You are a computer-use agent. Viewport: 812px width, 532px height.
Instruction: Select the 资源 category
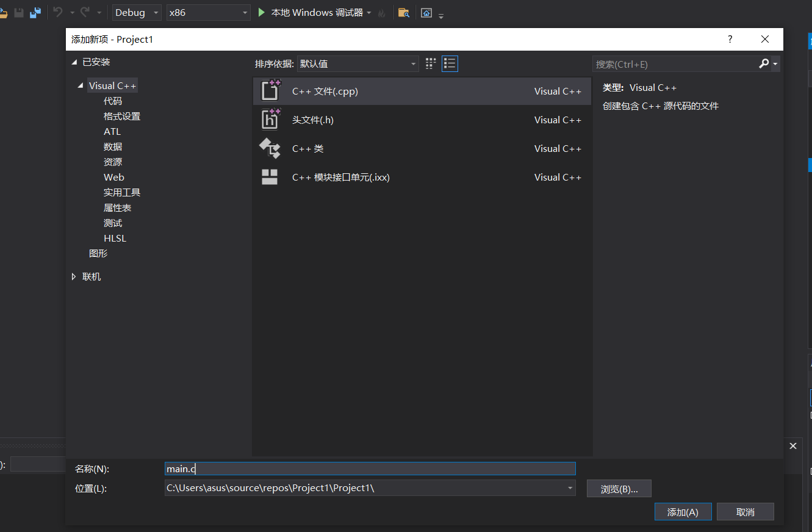pos(113,162)
